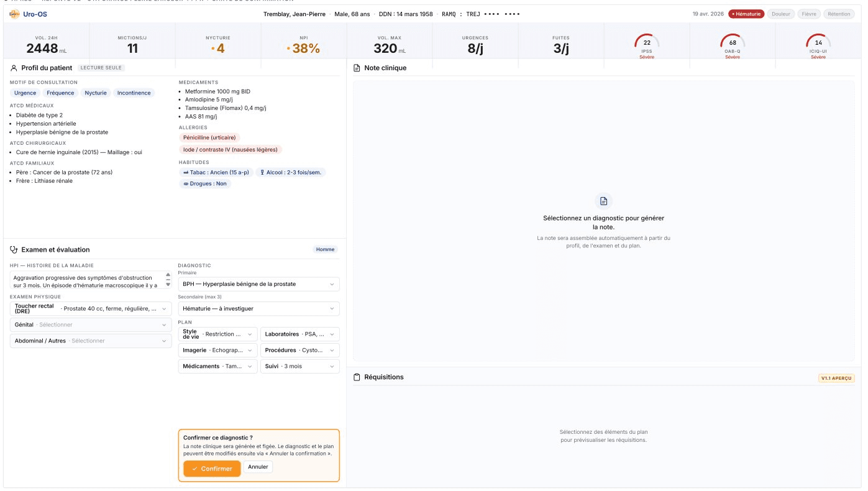The height and width of the screenshot is (491, 868).
Task: Click the Fuites 3/j metric
Action: 561,45
